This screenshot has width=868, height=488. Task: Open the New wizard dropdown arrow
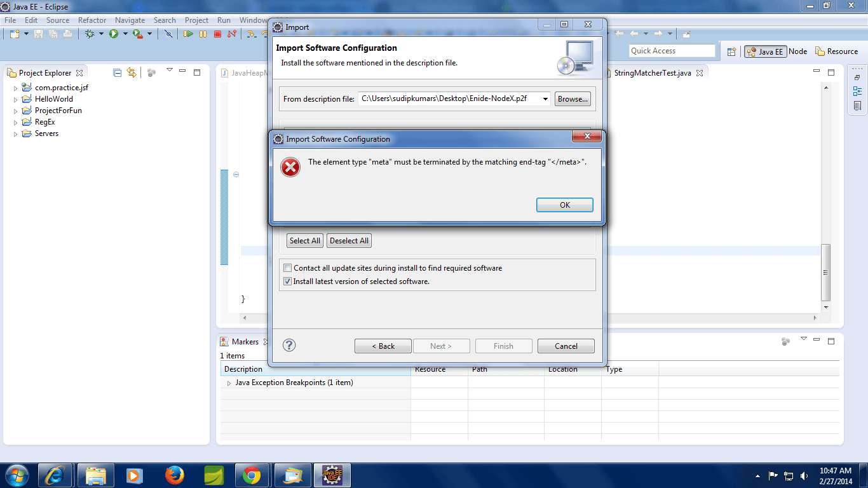point(26,34)
